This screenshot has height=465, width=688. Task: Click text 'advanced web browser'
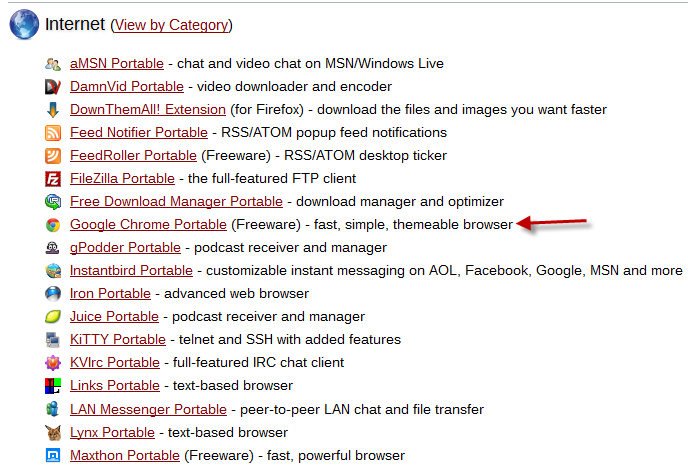tap(236, 293)
